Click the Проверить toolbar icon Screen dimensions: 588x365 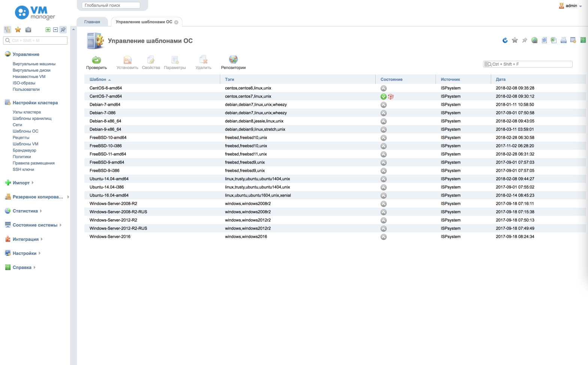(x=96, y=62)
